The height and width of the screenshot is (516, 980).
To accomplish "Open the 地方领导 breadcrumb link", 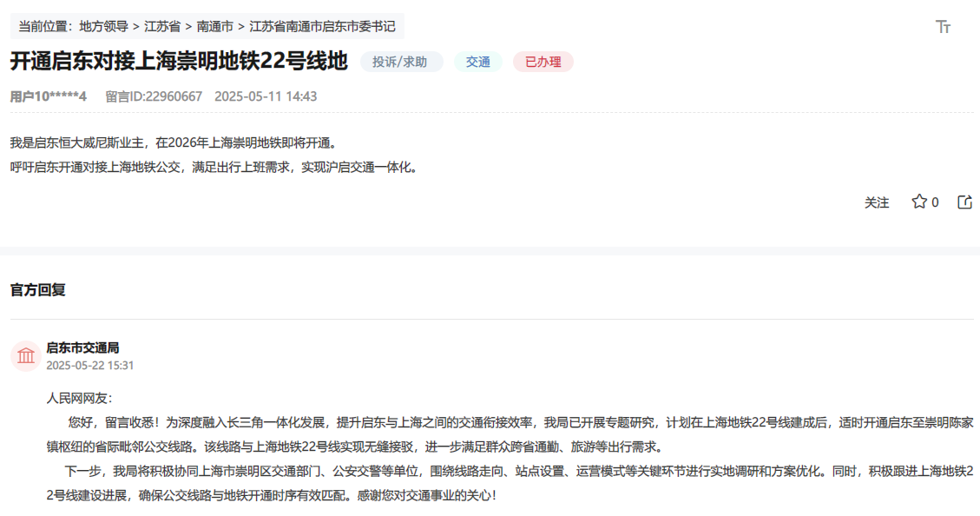I will tap(104, 26).
